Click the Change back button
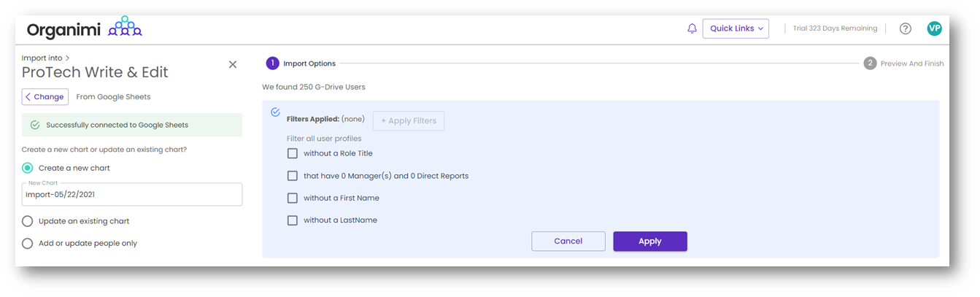The width and height of the screenshot is (980, 297). coord(45,97)
